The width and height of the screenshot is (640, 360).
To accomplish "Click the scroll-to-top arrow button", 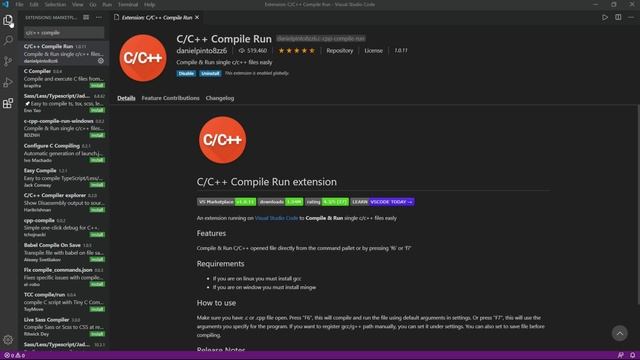I will [x=620, y=333].
